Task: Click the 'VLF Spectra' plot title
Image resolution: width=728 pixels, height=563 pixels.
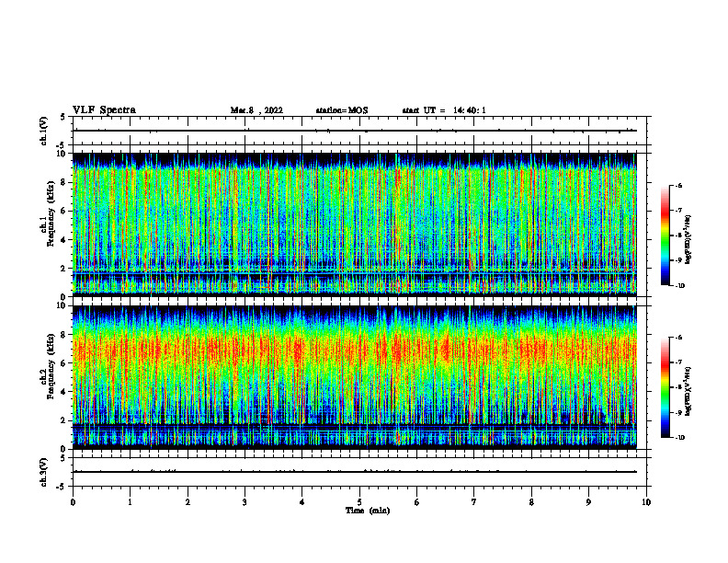Action: point(104,110)
